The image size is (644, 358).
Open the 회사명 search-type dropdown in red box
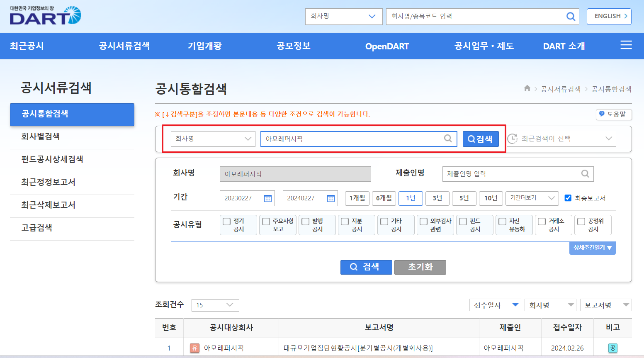click(213, 139)
